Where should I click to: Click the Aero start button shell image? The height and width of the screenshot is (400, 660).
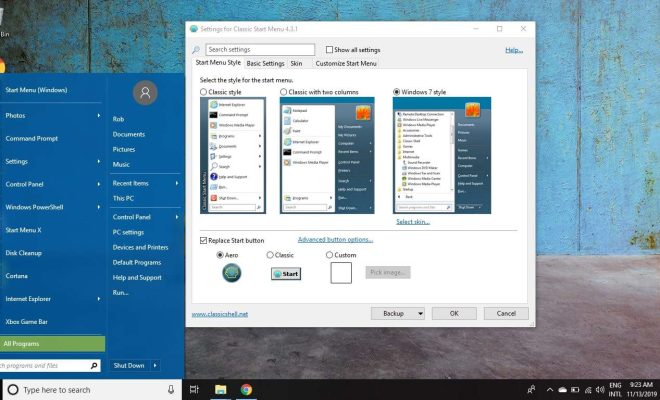(x=232, y=273)
